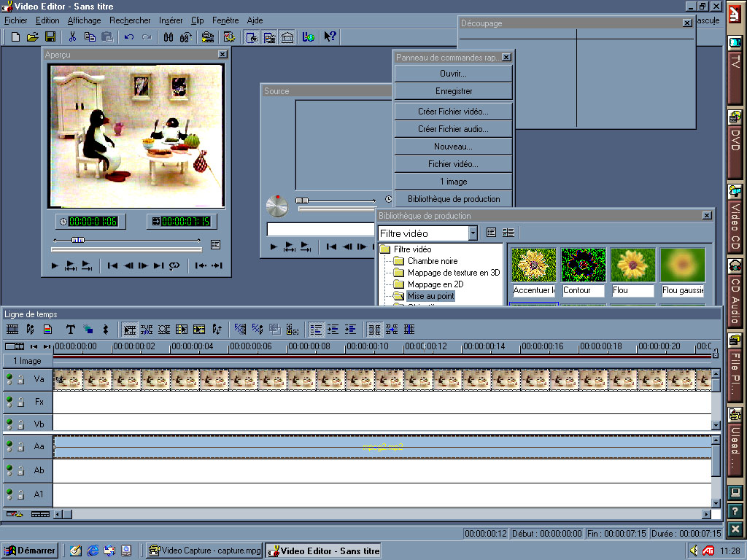Click the volume speaker tray icon
Screen dimensions: 747x560
[x=694, y=551]
